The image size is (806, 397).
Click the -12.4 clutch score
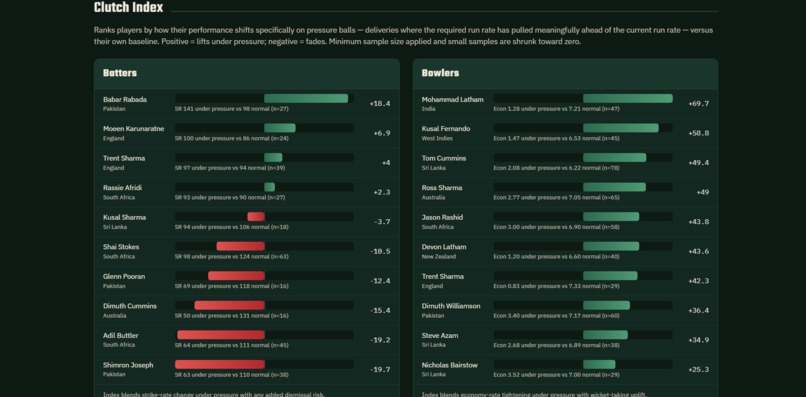380,281
